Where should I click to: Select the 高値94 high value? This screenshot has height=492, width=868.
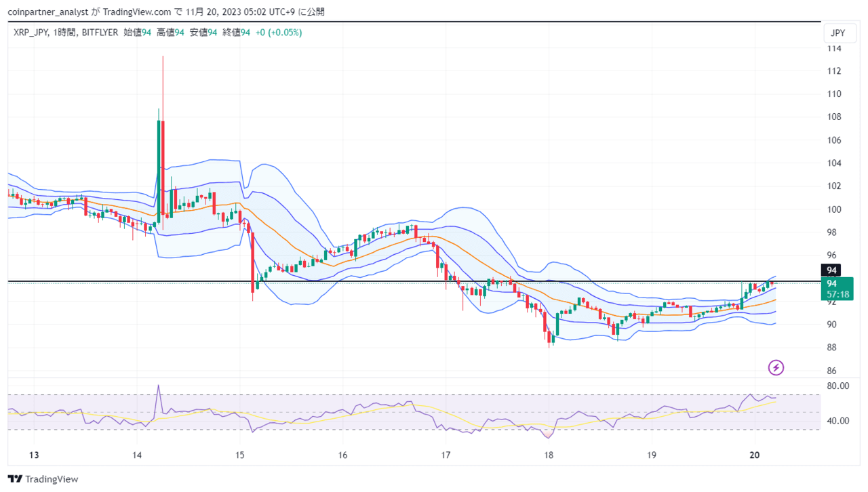coord(170,33)
